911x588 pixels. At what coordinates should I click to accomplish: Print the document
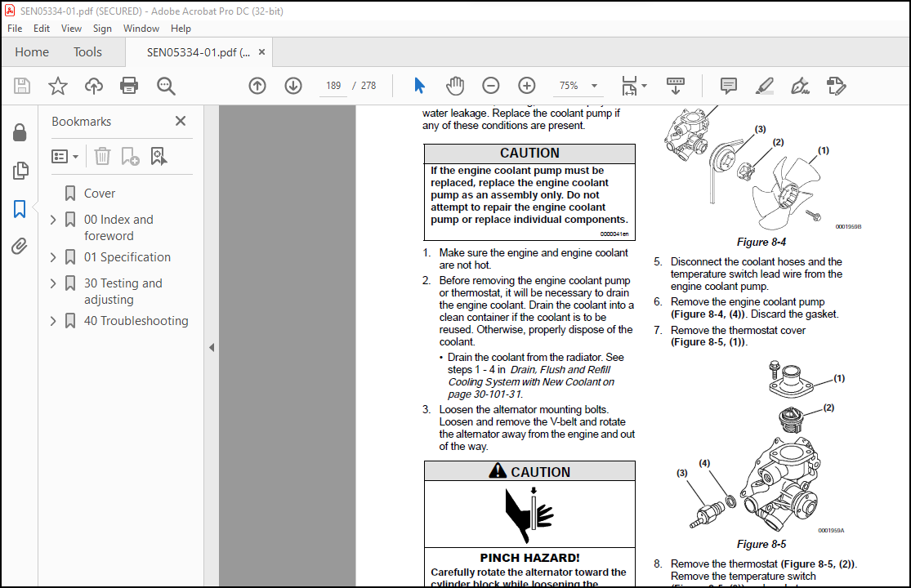click(129, 86)
